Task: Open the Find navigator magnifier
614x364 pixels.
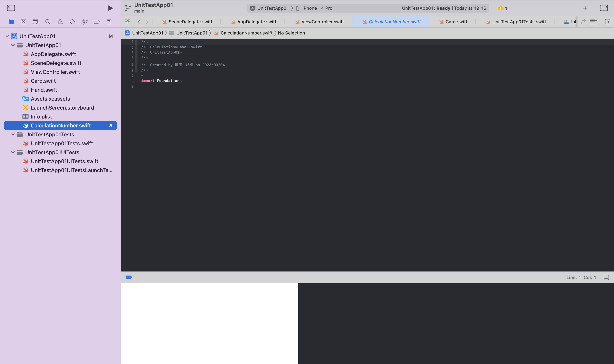Action: (x=48, y=22)
